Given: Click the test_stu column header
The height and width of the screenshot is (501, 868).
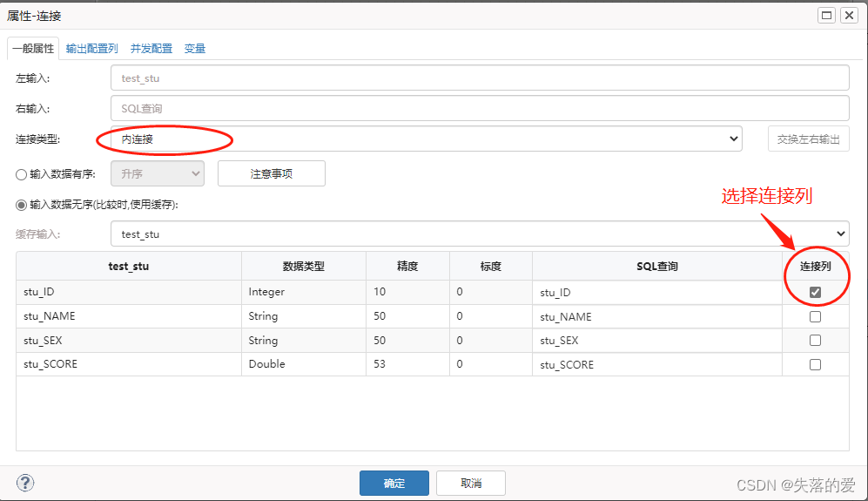Looking at the screenshot, I should [129, 266].
